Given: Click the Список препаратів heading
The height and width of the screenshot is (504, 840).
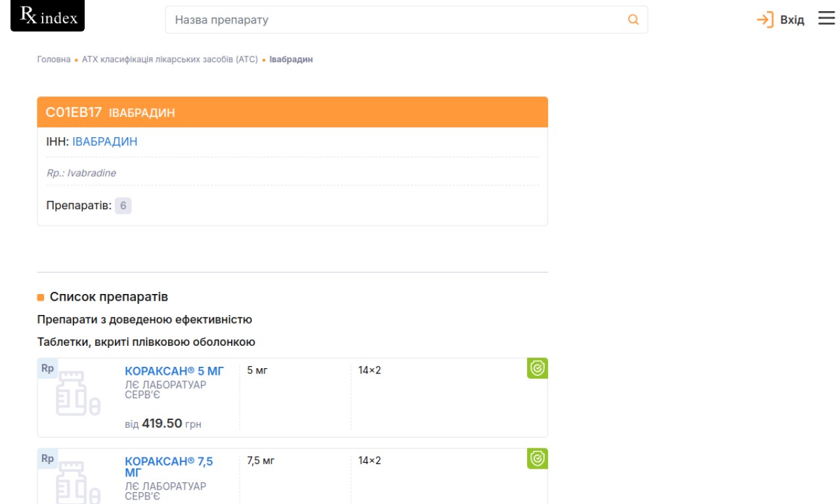Looking at the screenshot, I should (109, 297).
